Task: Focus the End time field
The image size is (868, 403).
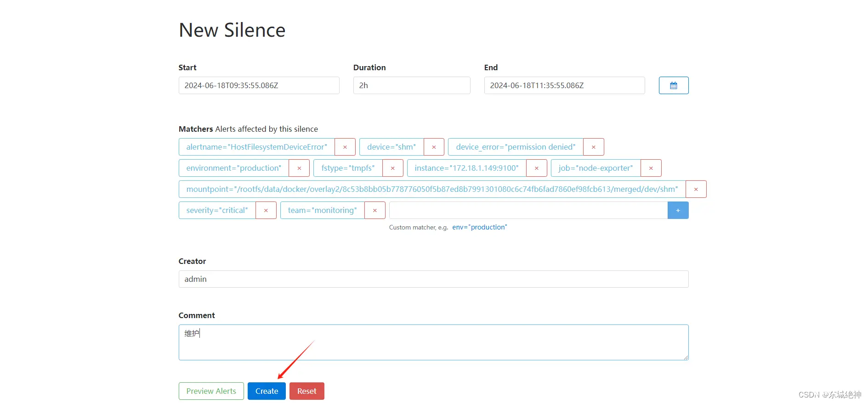Action: [564, 85]
